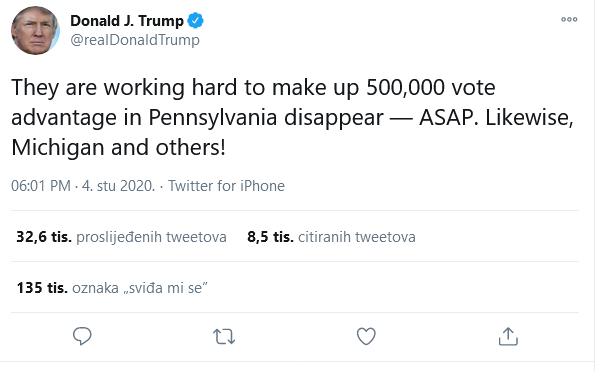Open the oznaka „sviđa mi se” list
599x371 pixels.
click(140, 288)
